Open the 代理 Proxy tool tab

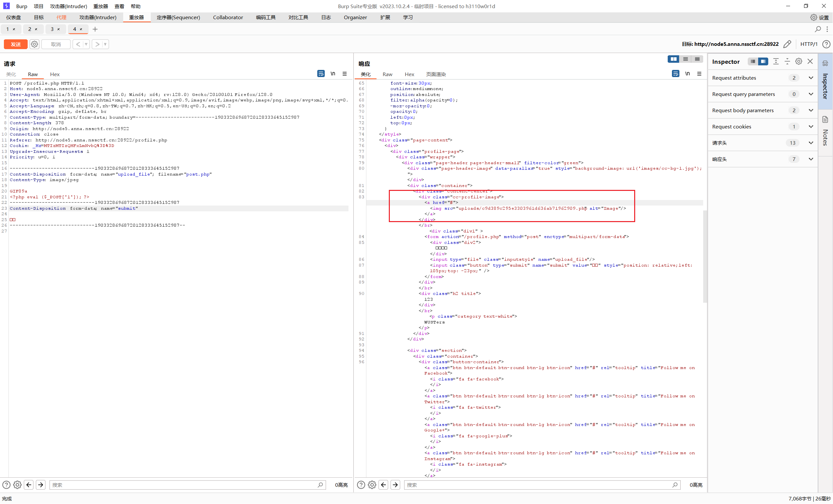pos(61,17)
